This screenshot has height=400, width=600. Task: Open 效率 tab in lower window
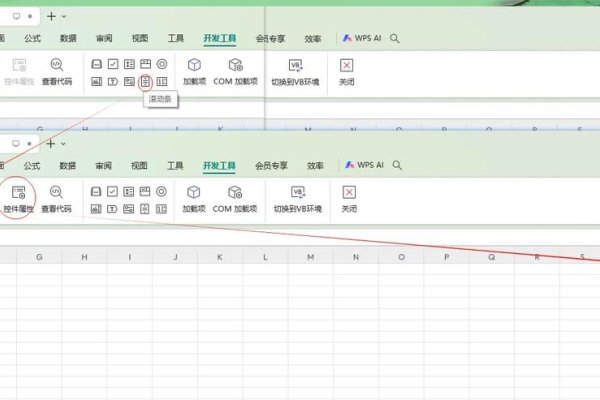point(315,166)
